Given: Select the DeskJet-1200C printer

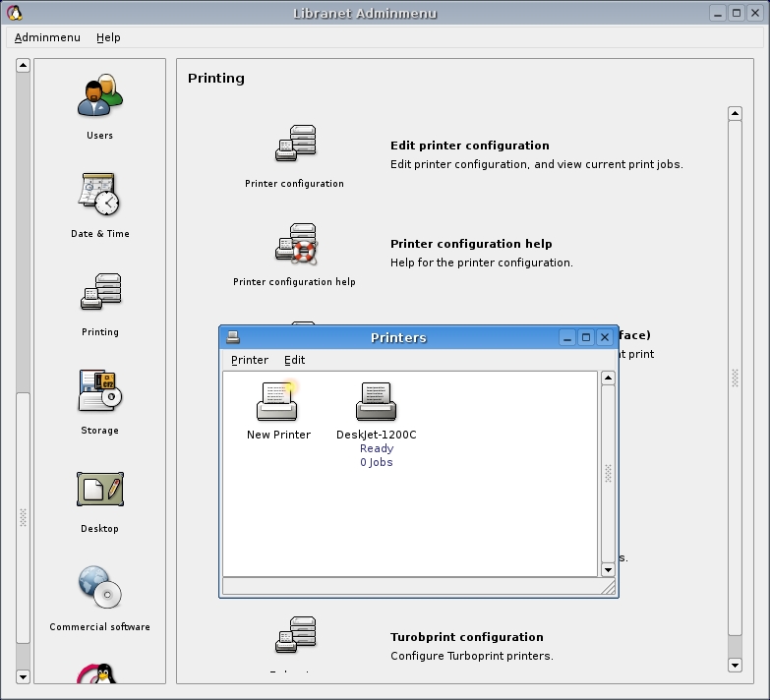Looking at the screenshot, I should [x=376, y=401].
